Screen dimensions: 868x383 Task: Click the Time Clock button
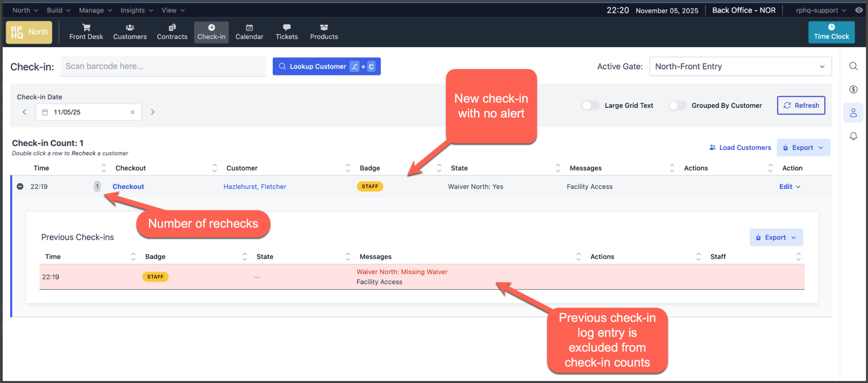(831, 32)
